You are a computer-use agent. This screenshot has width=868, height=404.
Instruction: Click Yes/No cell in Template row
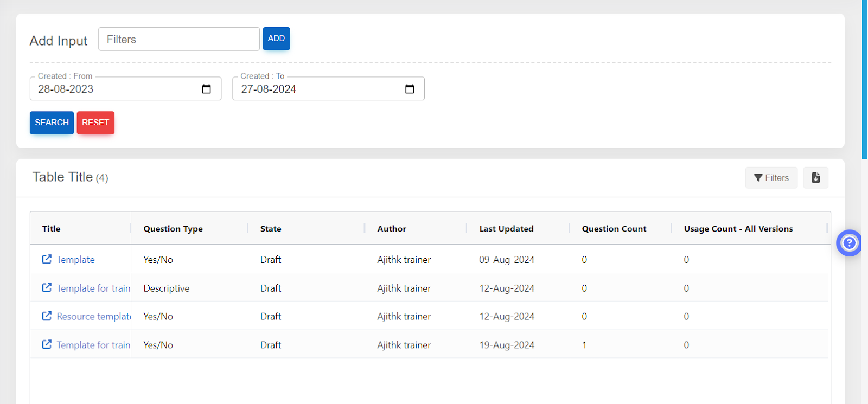158,260
